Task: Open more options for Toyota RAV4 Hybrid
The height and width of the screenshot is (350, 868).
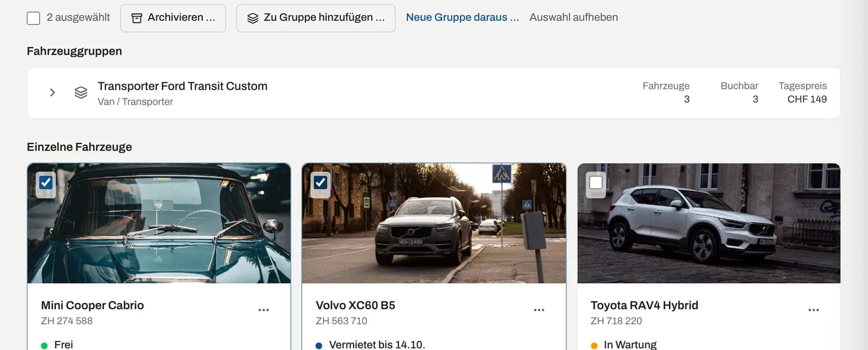Action: click(x=814, y=310)
